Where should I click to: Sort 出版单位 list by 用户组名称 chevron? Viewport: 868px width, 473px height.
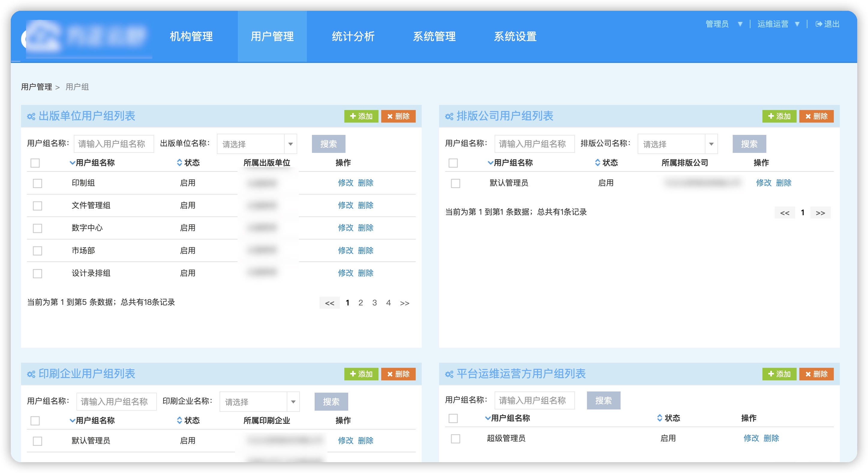tap(72, 163)
